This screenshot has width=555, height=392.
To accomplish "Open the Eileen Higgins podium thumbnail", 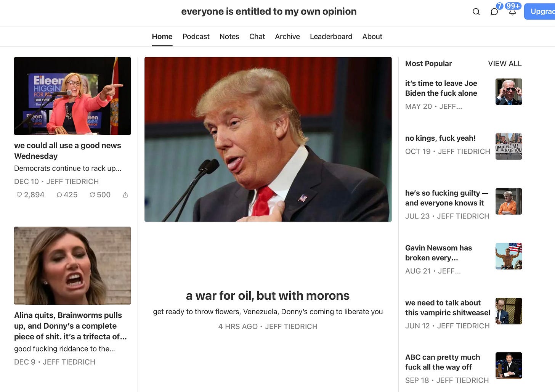I will [72, 96].
